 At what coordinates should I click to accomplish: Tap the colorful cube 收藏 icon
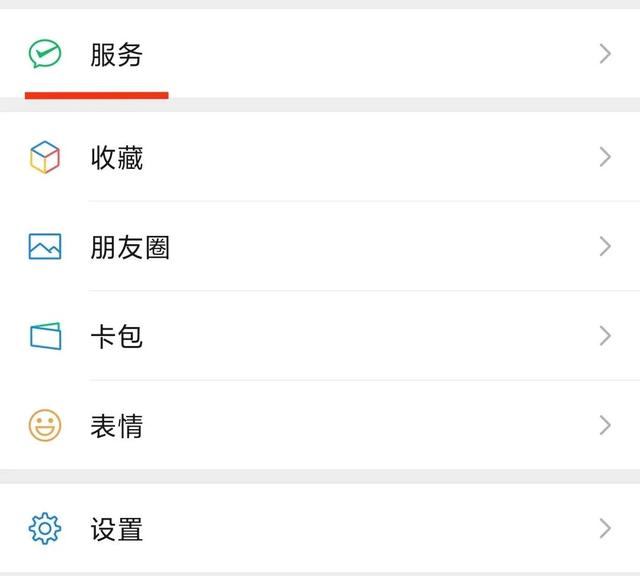(45, 157)
